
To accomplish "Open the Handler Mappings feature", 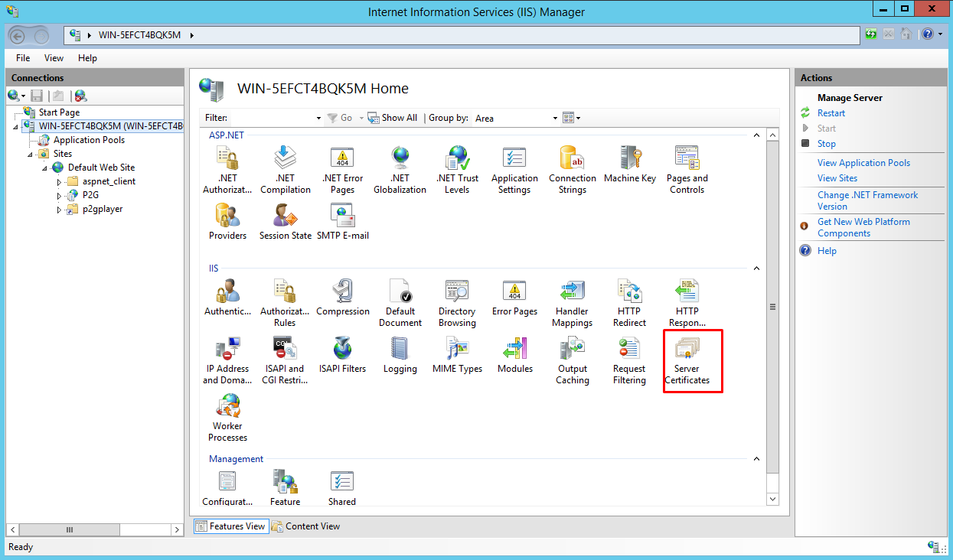I will [572, 303].
